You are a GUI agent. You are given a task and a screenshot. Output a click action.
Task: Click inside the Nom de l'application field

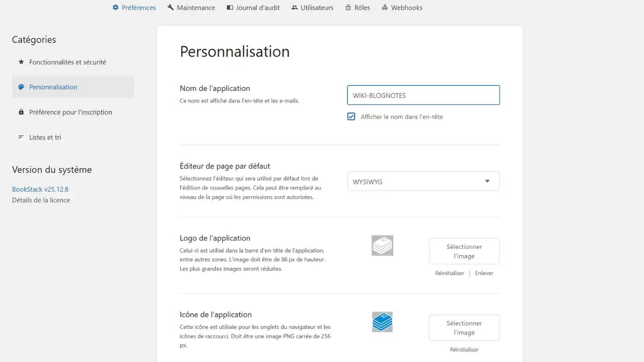tap(423, 95)
